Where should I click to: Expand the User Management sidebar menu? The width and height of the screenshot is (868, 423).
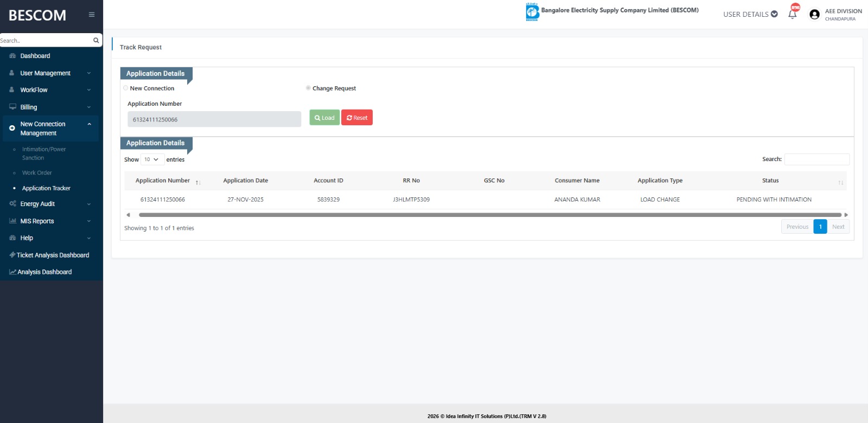50,73
